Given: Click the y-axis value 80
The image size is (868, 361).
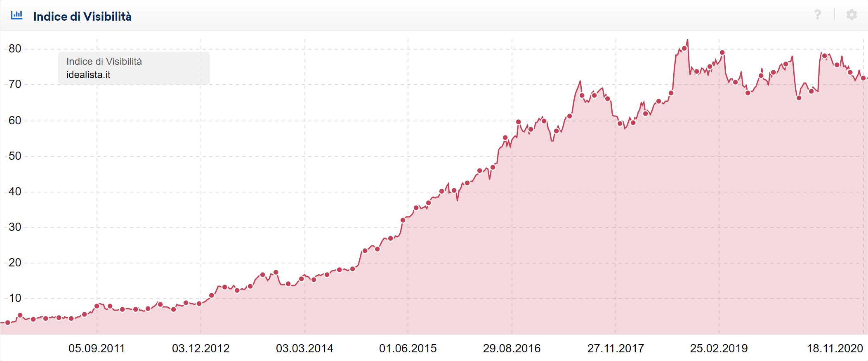Looking at the screenshot, I should click(x=15, y=49).
